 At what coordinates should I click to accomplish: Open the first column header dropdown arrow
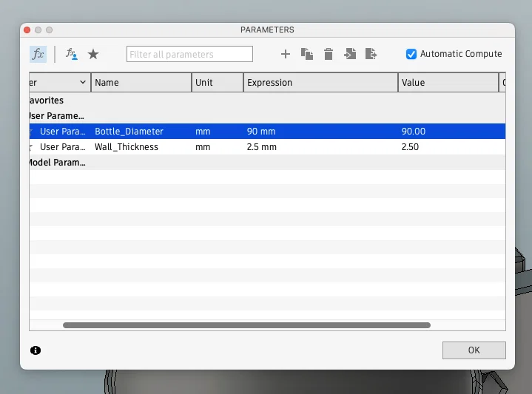click(82, 82)
